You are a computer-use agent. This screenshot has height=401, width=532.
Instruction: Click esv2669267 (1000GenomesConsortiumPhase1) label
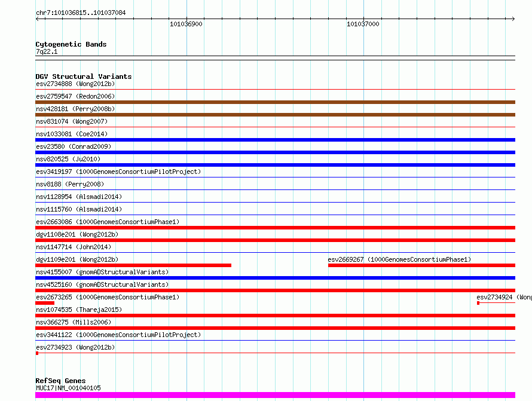pos(399,259)
